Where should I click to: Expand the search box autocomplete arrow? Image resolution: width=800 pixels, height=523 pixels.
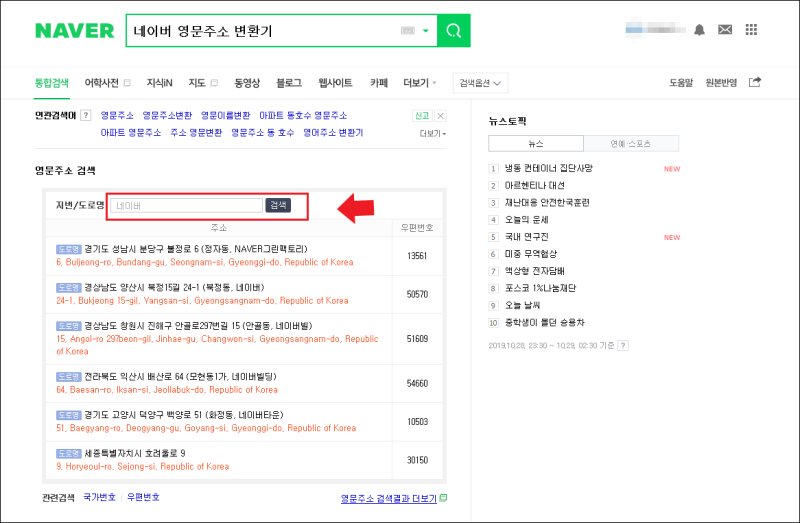click(426, 31)
